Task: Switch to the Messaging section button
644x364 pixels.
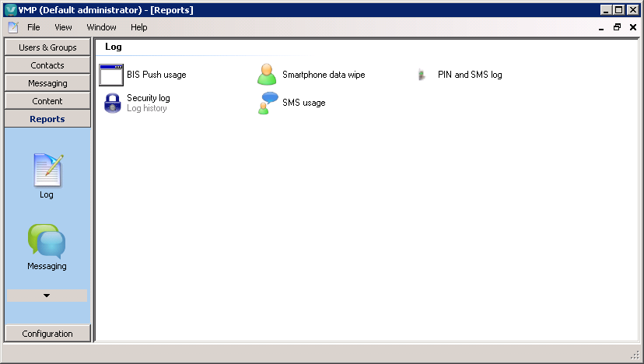Action: point(47,83)
